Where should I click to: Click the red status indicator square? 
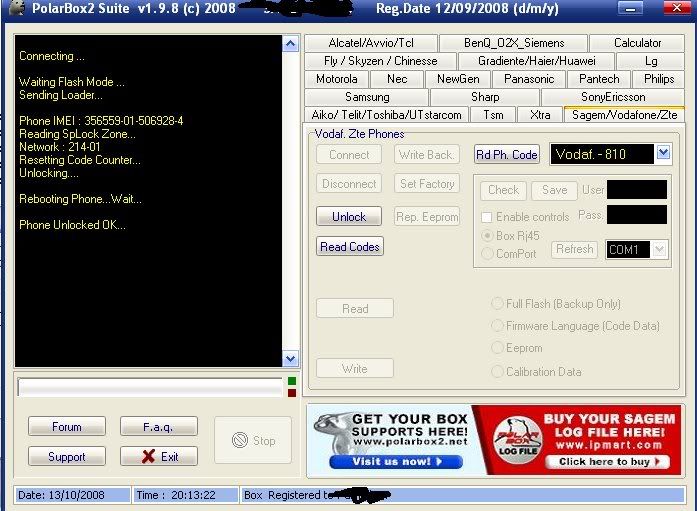click(292, 393)
